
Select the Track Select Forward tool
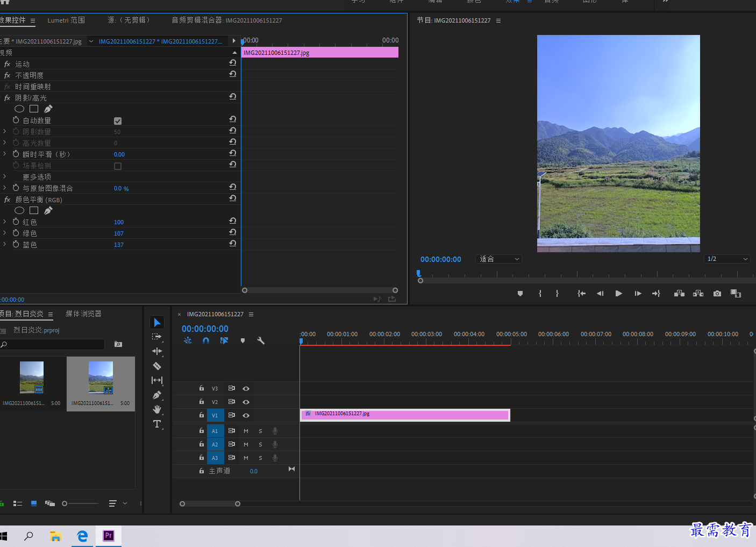[157, 337]
